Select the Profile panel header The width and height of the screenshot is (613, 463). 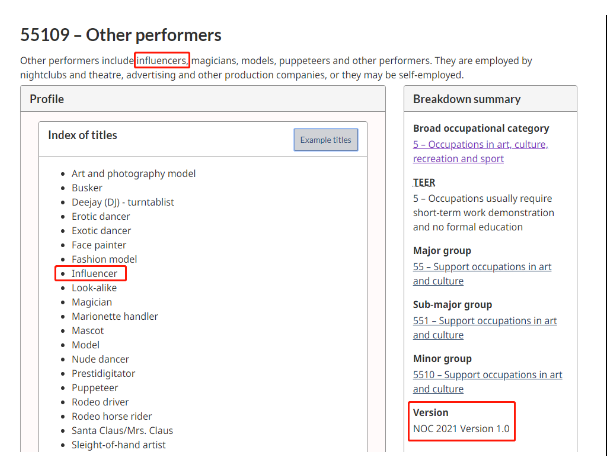coord(47,99)
